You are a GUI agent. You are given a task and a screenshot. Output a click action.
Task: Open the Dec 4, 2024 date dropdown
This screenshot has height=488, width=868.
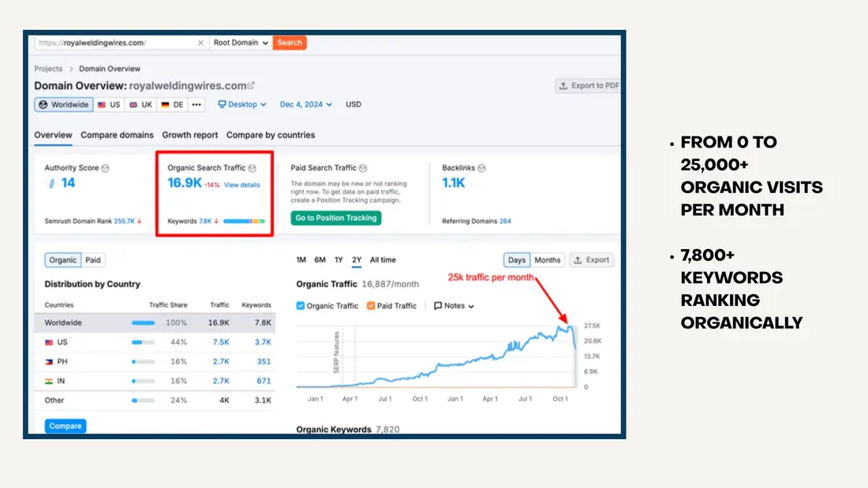[x=305, y=105]
